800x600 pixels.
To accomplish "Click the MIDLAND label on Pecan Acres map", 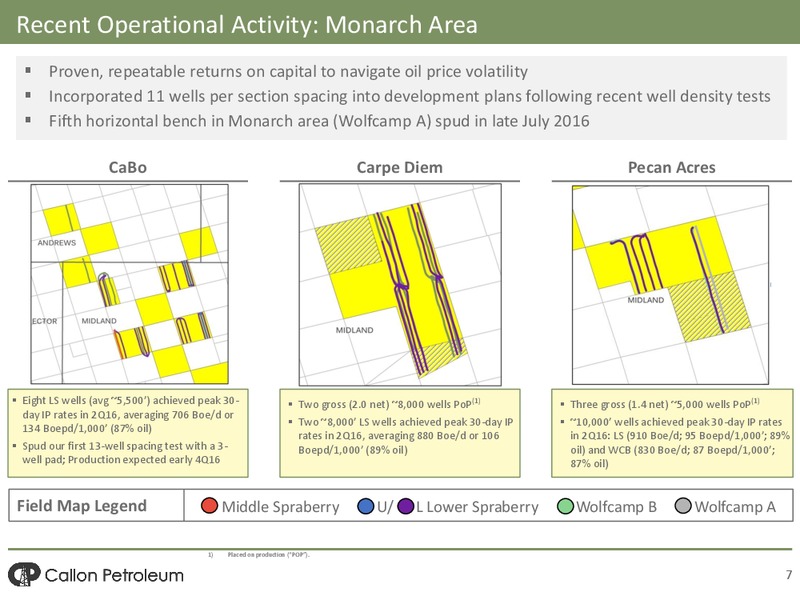I will [x=646, y=300].
